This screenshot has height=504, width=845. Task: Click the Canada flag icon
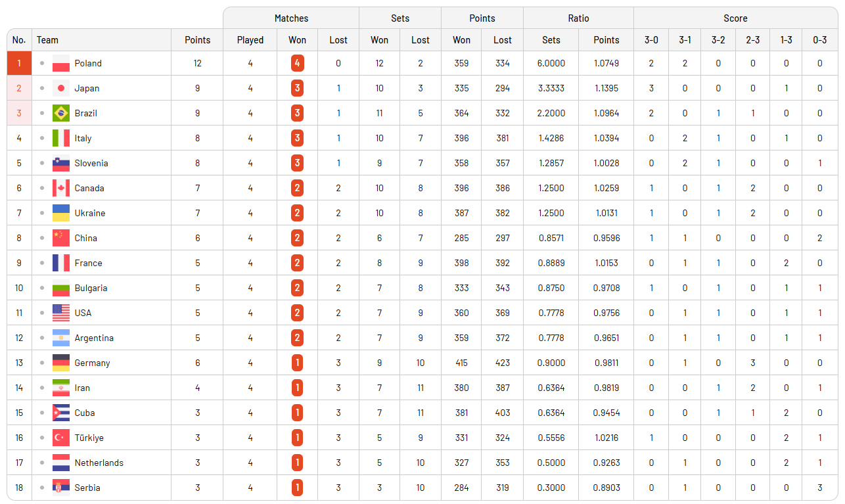(61, 189)
